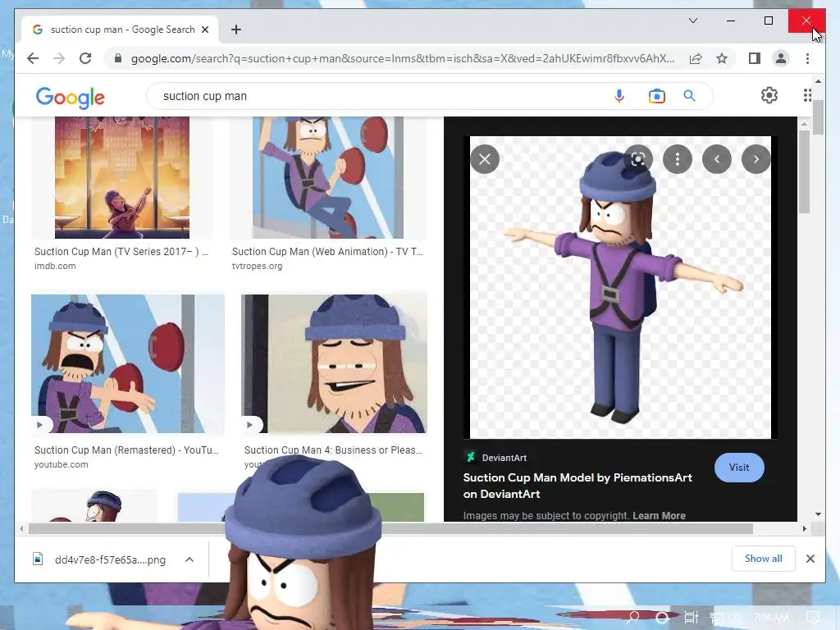Open the large T-pose model preview image

pos(620,287)
